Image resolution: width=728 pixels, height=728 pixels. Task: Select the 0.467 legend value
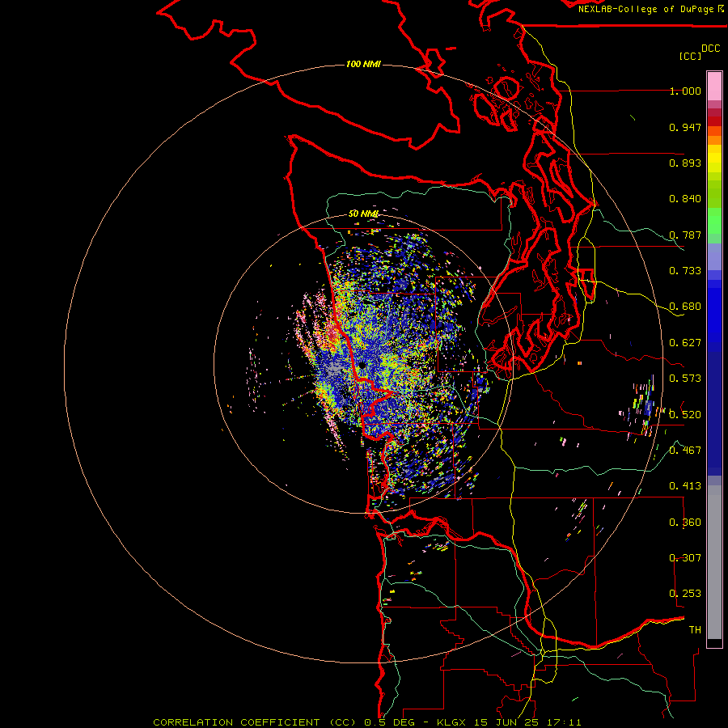tap(685, 450)
